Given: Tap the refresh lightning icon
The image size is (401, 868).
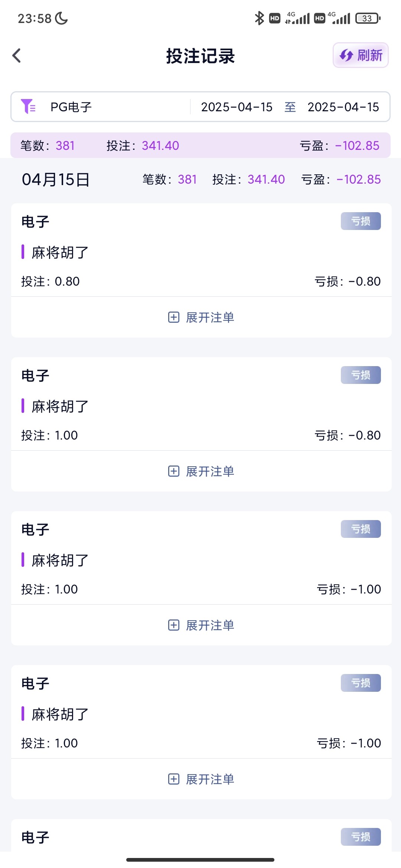Looking at the screenshot, I should click(346, 56).
